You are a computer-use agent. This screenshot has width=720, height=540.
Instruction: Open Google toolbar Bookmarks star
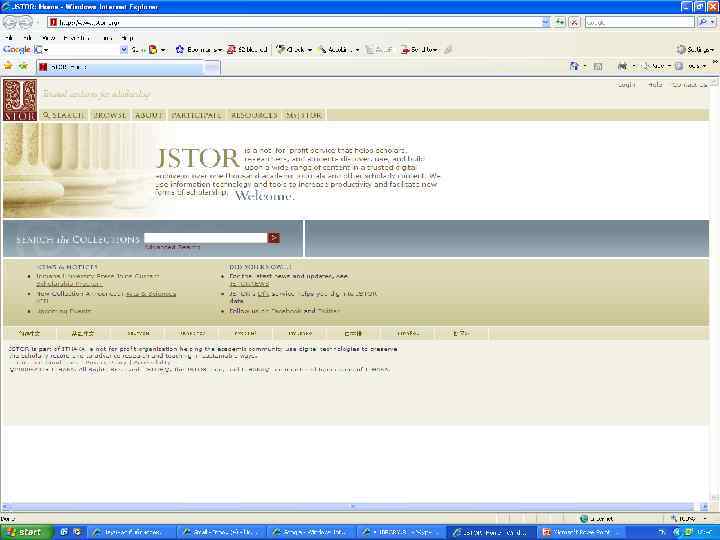tap(180, 50)
